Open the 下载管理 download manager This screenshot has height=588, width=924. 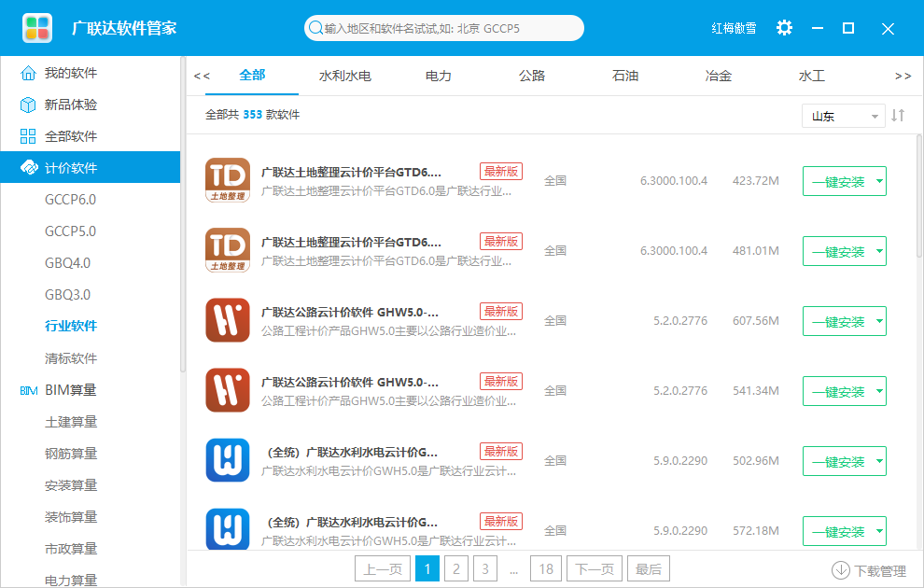pos(869,570)
